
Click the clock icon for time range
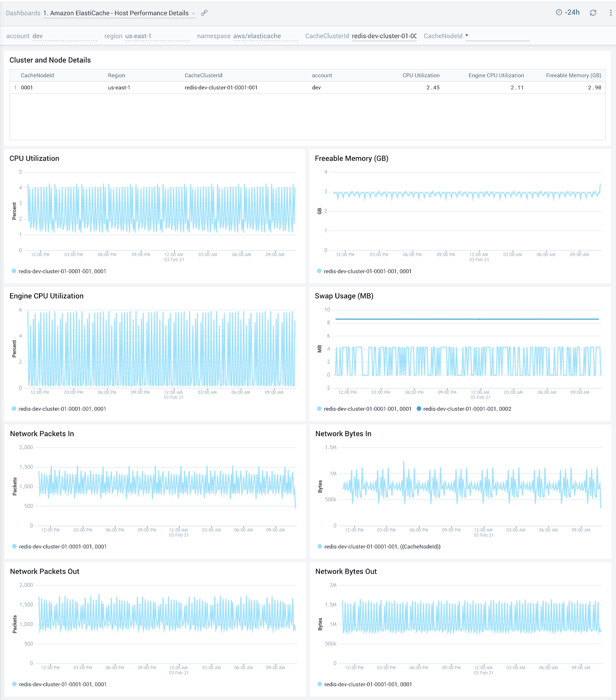[x=559, y=12]
